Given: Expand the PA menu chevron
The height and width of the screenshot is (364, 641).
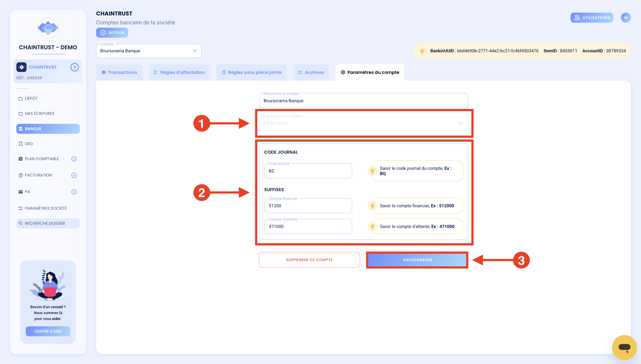Looking at the screenshot, I should pos(74,192).
